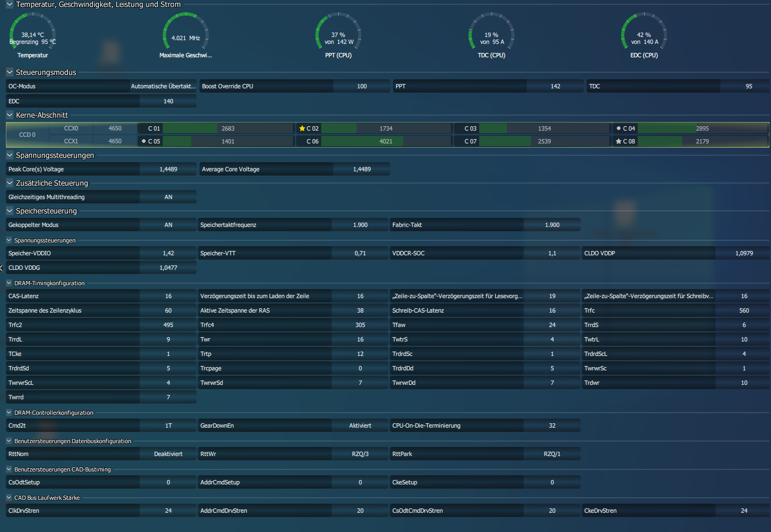Collapse the Speichersteuerung section
Image resolution: width=771 pixels, height=532 pixels.
[9, 211]
